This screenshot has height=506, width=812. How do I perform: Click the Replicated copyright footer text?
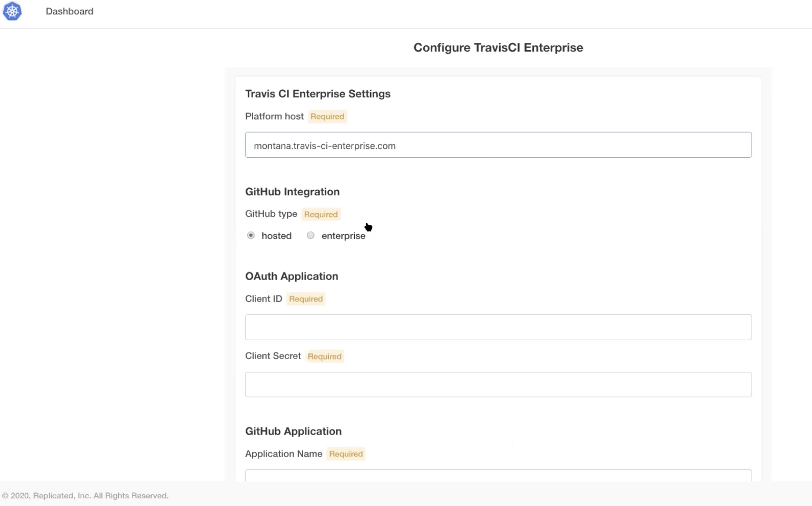(x=85, y=496)
